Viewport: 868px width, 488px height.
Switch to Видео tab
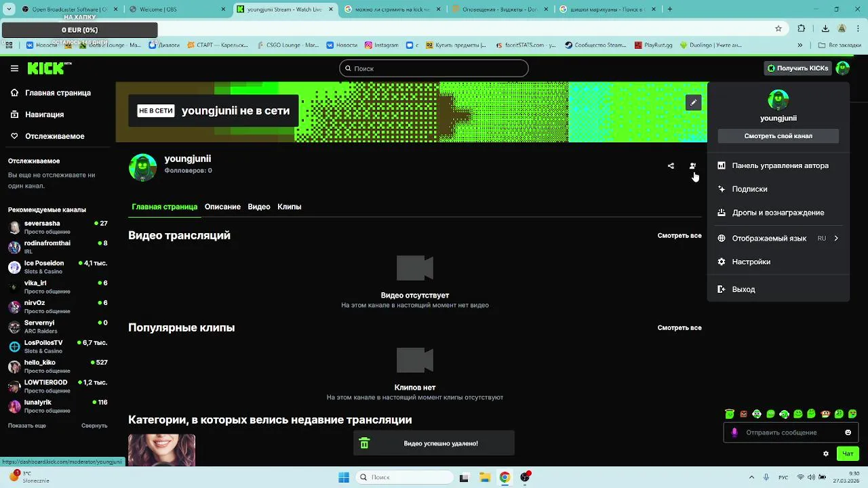(x=259, y=207)
